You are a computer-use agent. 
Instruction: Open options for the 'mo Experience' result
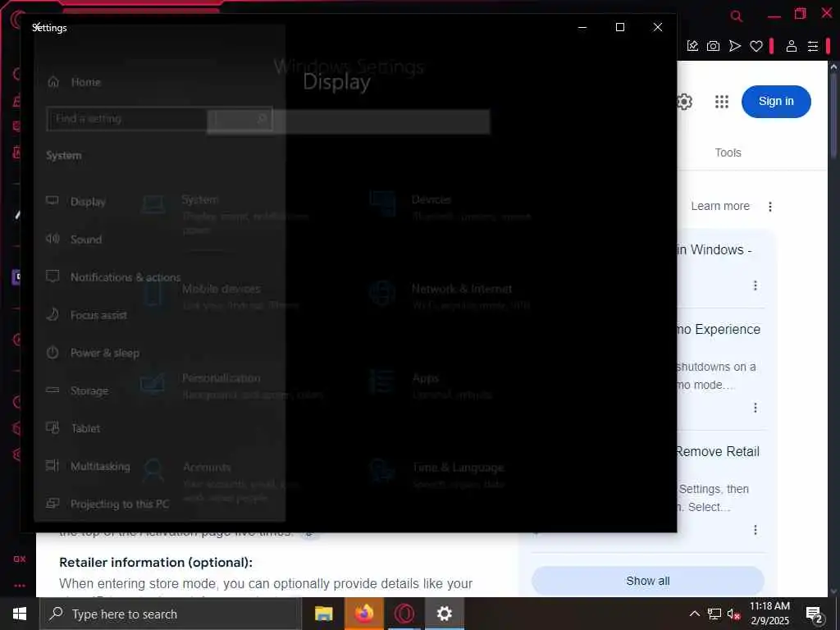[756, 408]
